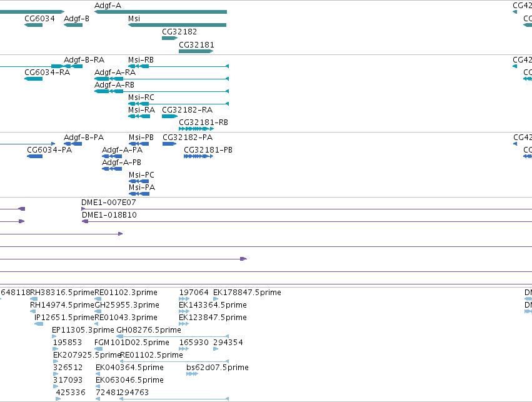
Task: Select the CG32181-RB transcript arrows
Action: [x=196, y=129]
